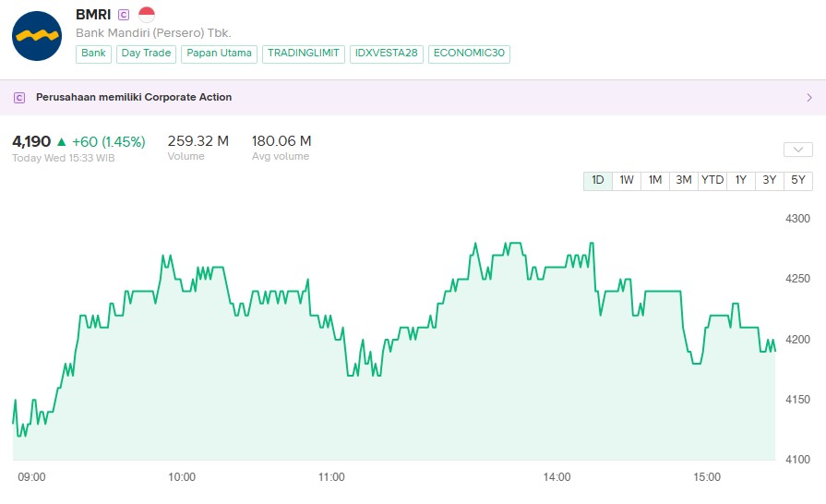826x504 pixels.
Task: Switch chart to 1W range
Action: [627, 180]
